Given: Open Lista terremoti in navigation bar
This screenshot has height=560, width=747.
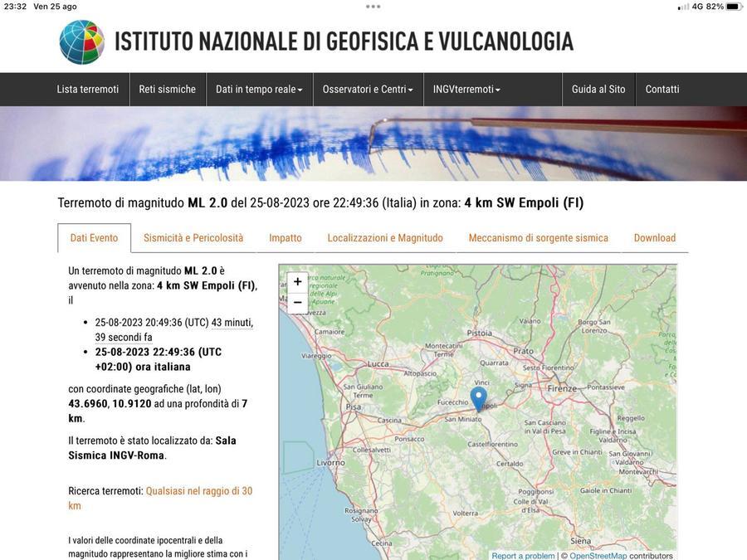Looking at the screenshot, I should tap(88, 89).
